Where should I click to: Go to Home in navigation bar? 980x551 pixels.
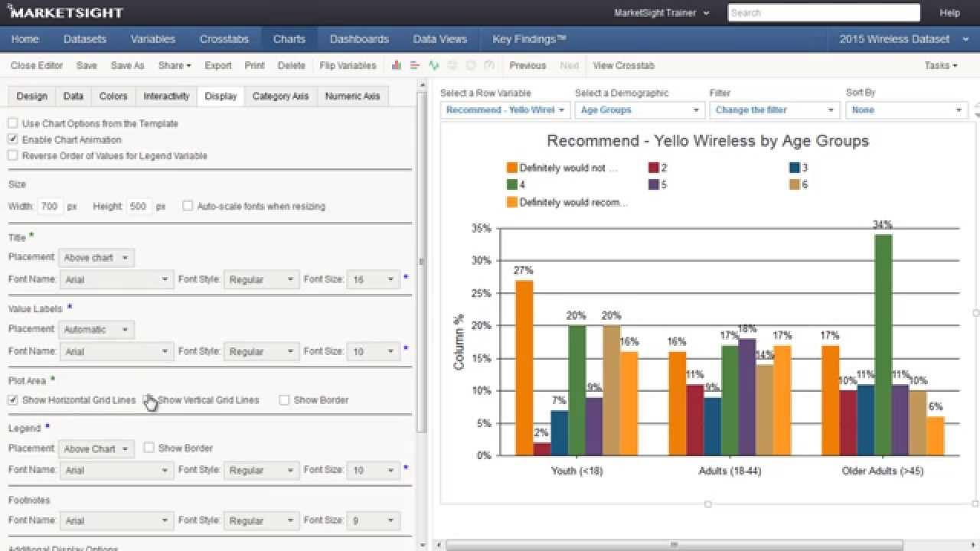[x=25, y=39]
